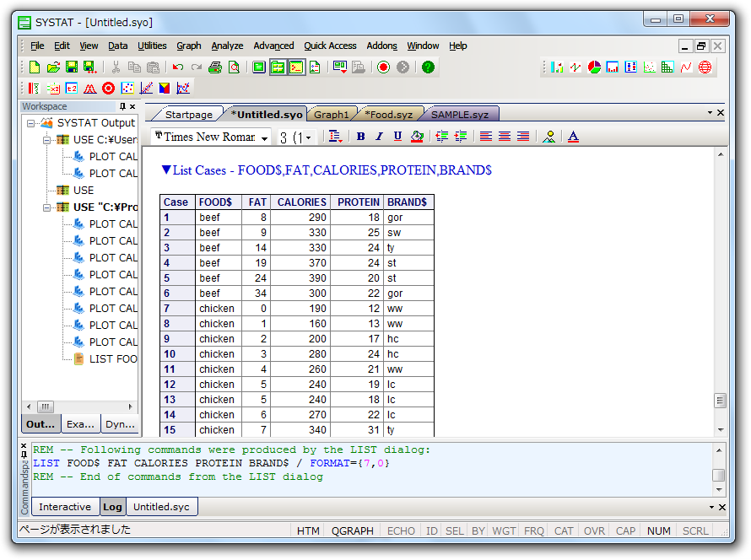Image resolution: width=751 pixels, height=560 pixels.
Task: Click the red globe map icon
Action: pyautogui.click(x=705, y=67)
